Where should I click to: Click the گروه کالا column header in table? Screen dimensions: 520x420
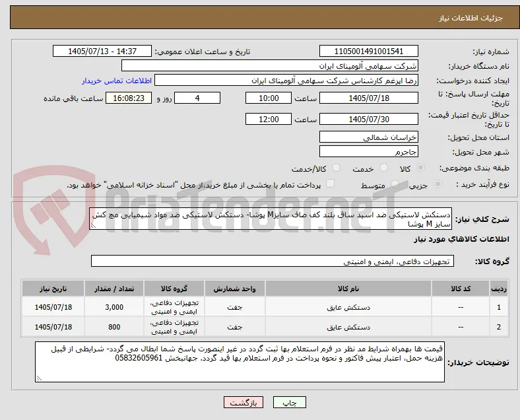pos(174,289)
